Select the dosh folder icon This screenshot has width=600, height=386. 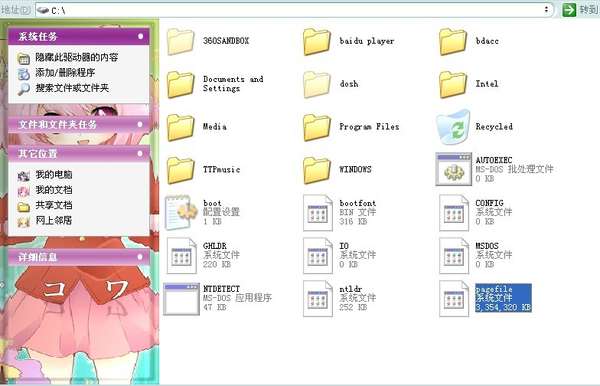click(x=317, y=84)
